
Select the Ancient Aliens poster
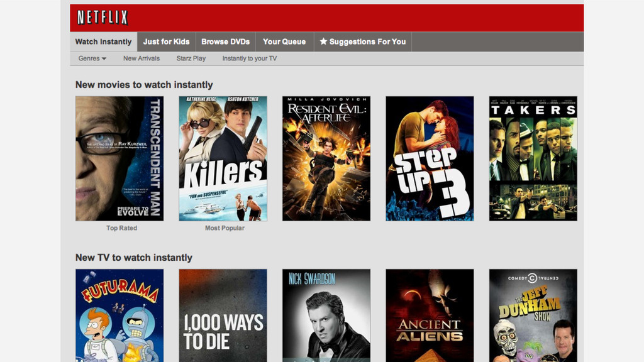430,315
